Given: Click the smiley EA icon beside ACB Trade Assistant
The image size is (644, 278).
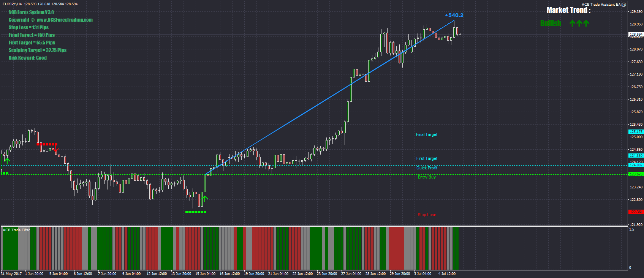Looking at the screenshot, I should click(623, 5).
